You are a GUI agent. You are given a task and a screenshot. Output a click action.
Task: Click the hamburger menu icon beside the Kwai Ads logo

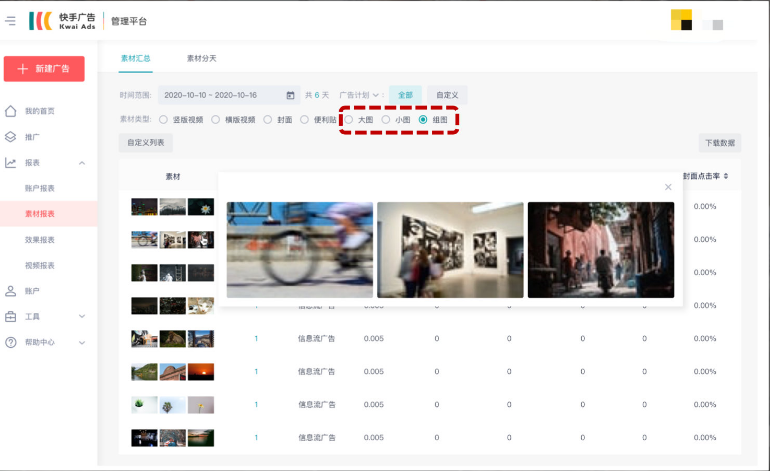(x=10, y=21)
